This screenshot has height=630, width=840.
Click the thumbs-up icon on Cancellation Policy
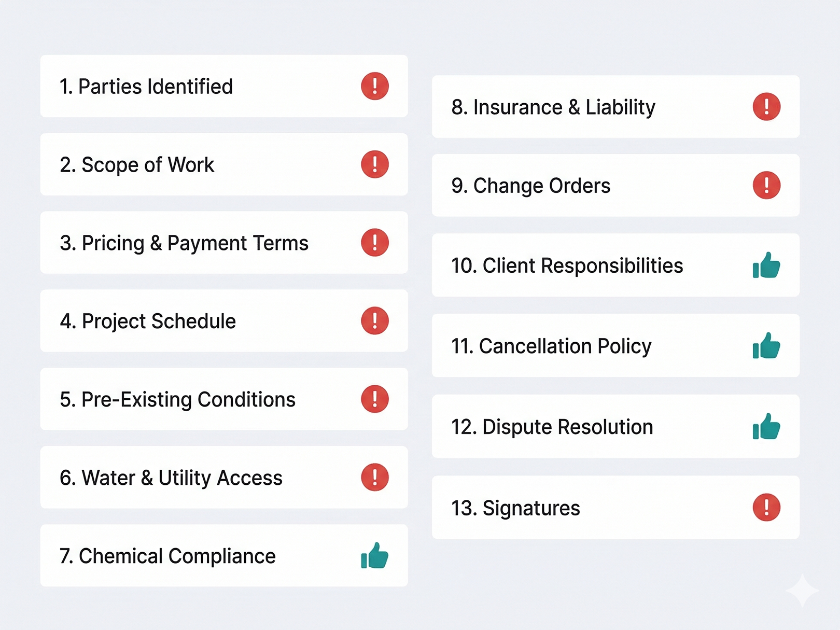tap(766, 346)
